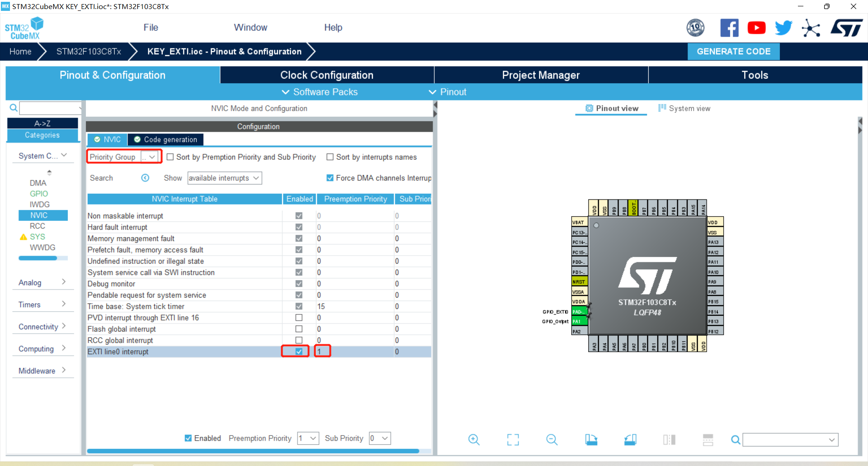Select NVIC in the Categories list
Image resolution: width=868 pixels, height=466 pixels.
click(43, 215)
